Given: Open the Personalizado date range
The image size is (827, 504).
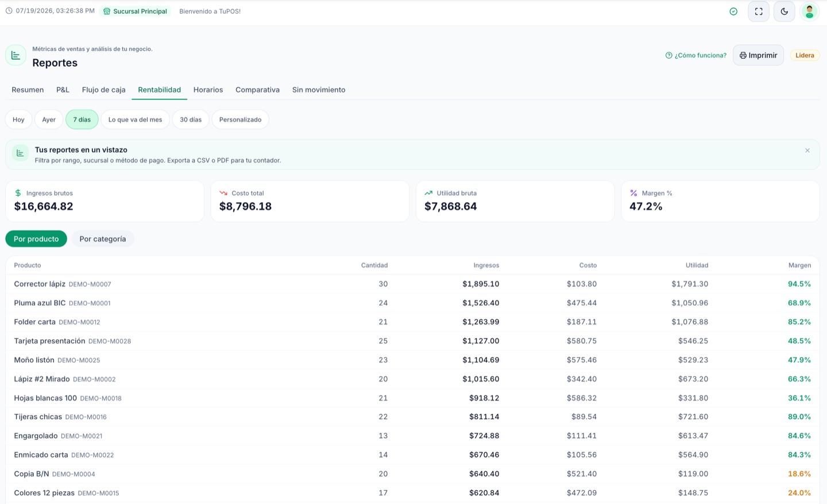Looking at the screenshot, I should point(240,119).
